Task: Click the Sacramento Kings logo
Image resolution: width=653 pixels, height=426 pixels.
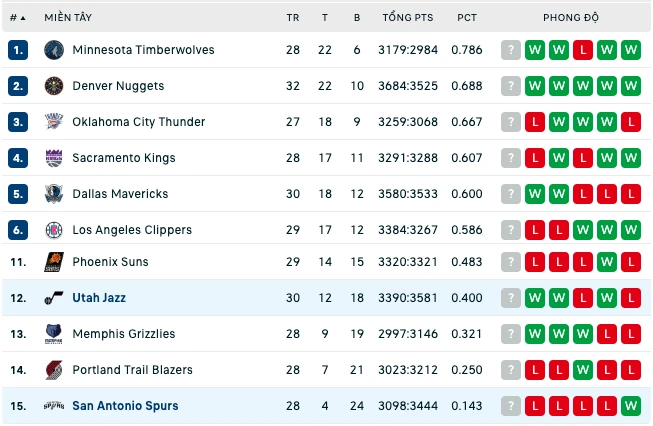Action: pyautogui.click(x=54, y=158)
